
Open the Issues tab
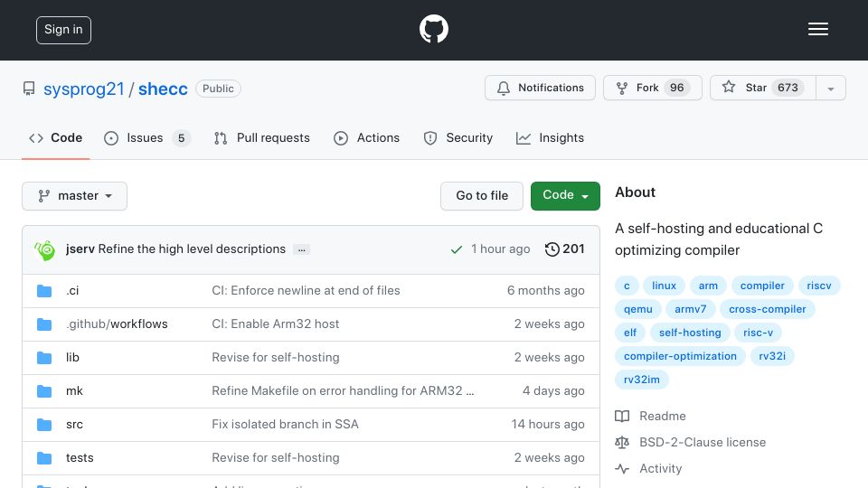point(146,137)
